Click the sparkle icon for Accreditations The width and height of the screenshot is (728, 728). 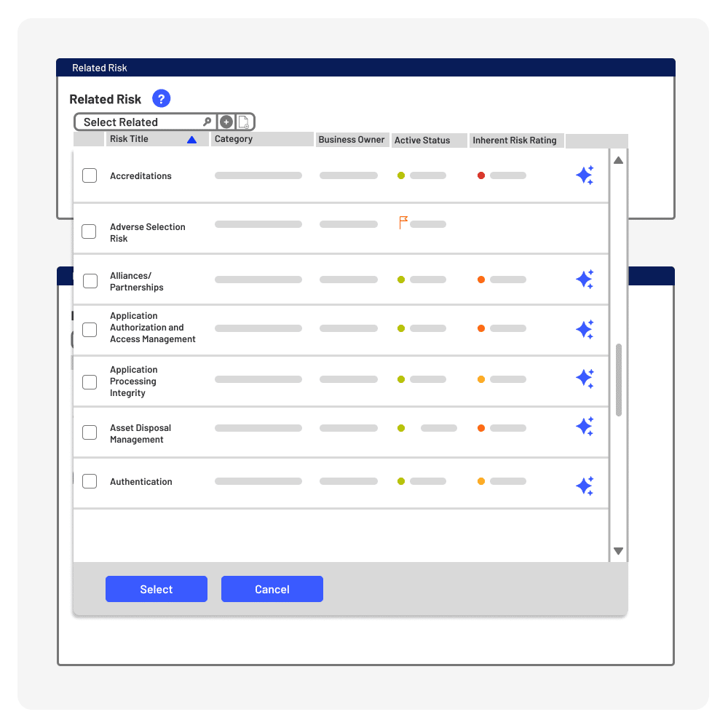[585, 175]
